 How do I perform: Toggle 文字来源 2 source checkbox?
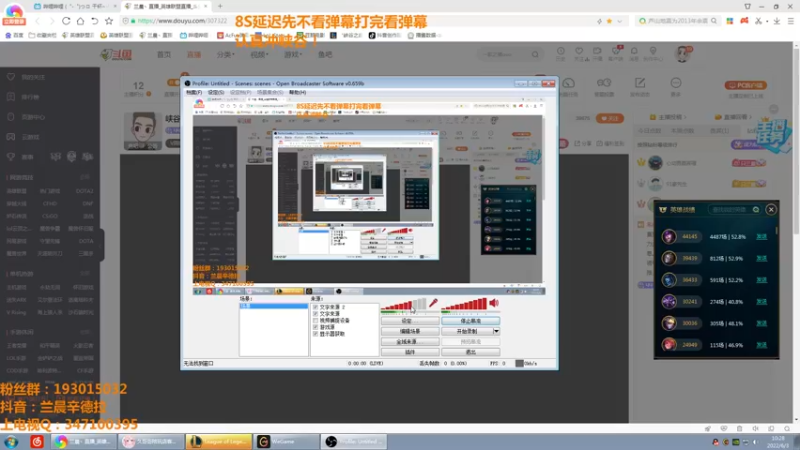[315, 307]
